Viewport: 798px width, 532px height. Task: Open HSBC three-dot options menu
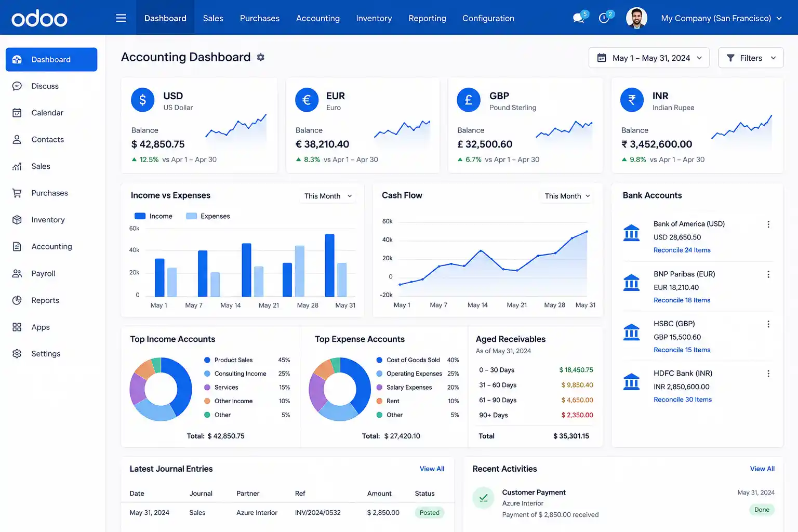(x=768, y=324)
